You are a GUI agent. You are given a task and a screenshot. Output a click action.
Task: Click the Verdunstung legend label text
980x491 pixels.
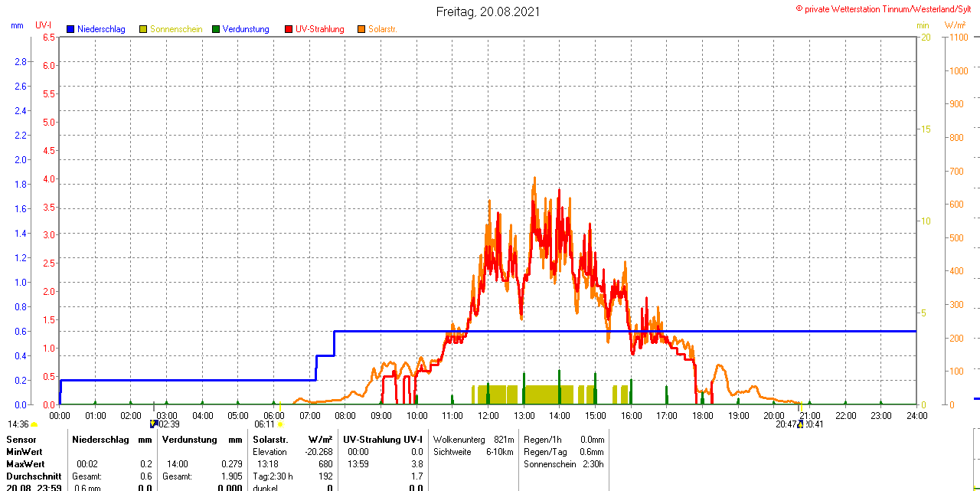point(246,29)
